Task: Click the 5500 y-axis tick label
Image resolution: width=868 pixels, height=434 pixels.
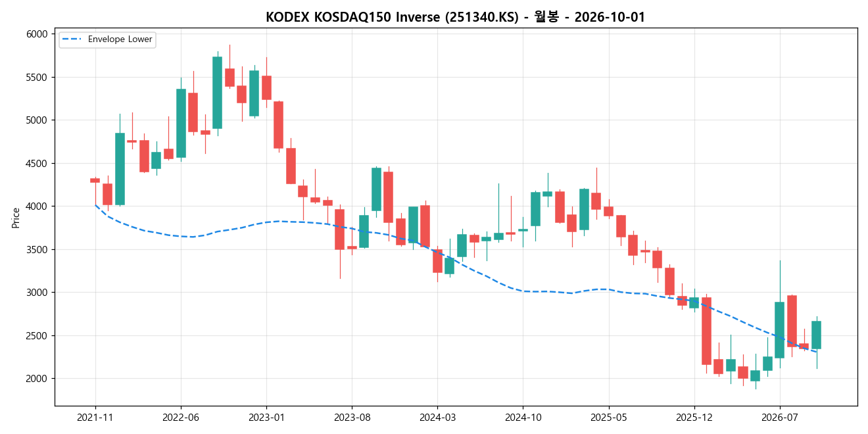Action: coord(37,78)
